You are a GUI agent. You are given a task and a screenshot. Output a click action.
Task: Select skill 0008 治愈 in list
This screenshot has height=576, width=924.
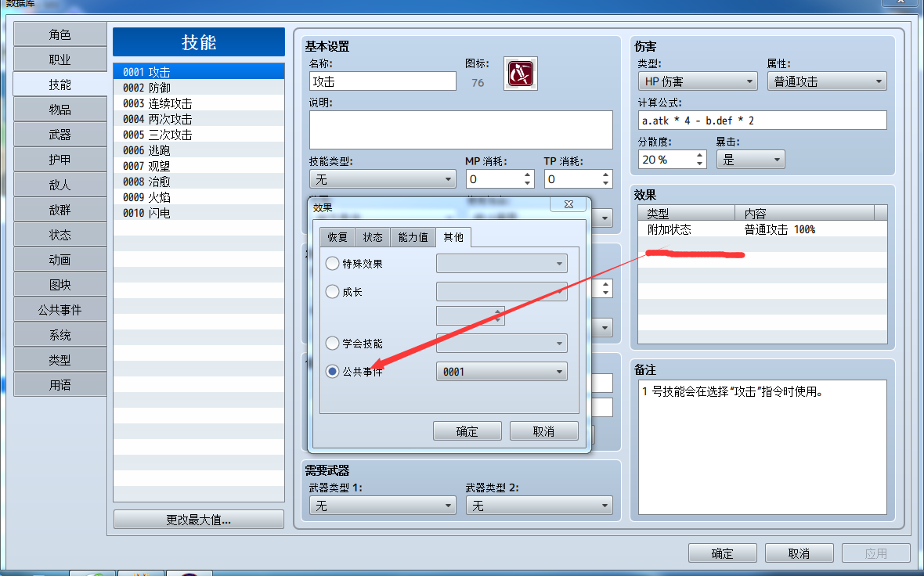point(199,182)
